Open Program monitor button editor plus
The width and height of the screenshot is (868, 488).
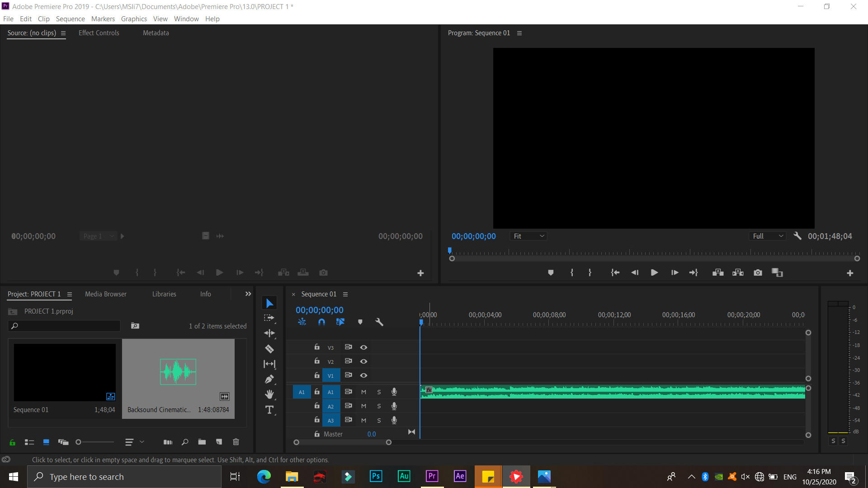(850, 273)
